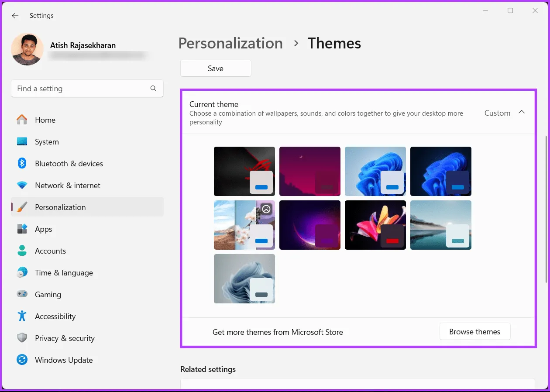Select the ROG red black theme
550x392 pixels.
(x=244, y=171)
